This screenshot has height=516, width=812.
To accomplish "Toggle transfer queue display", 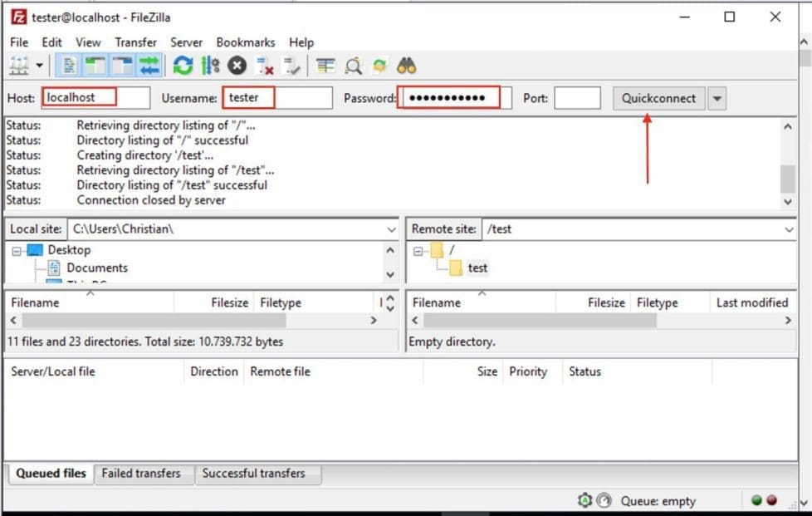I will [149, 66].
